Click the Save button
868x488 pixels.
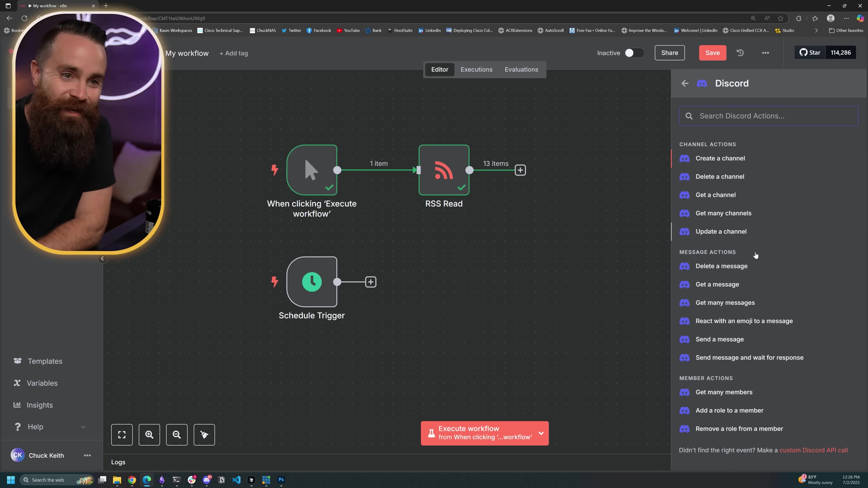pos(712,53)
